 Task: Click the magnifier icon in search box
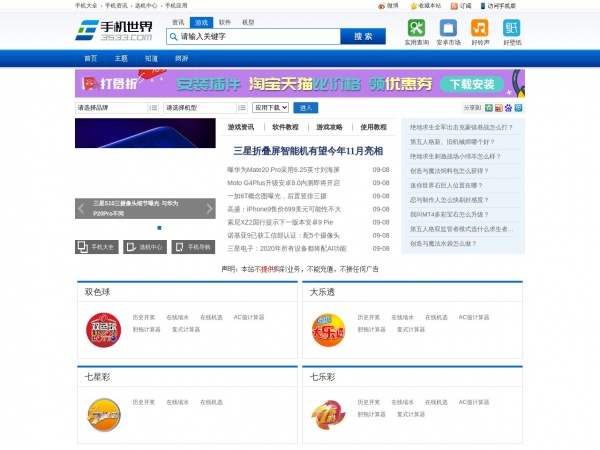click(x=173, y=37)
